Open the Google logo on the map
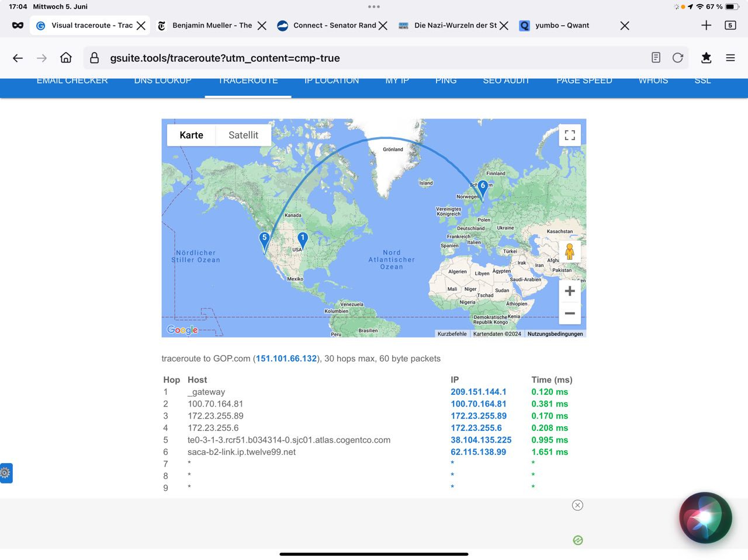 (x=182, y=330)
